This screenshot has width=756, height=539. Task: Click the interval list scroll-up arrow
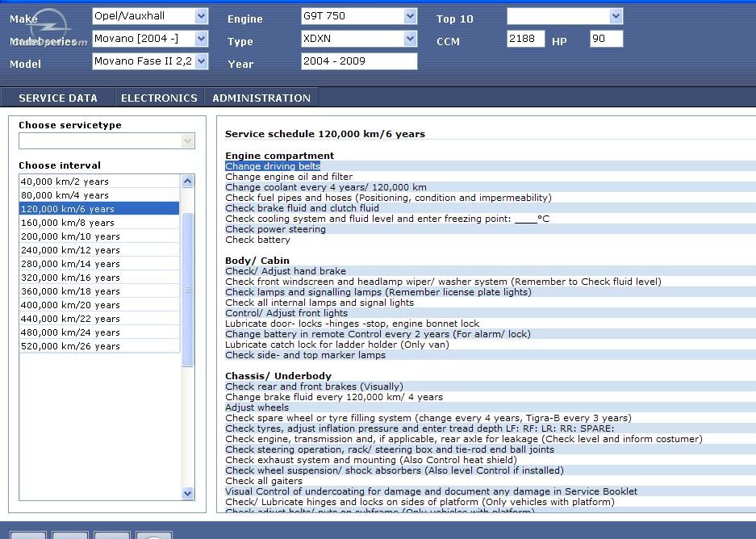click(187, 182)
